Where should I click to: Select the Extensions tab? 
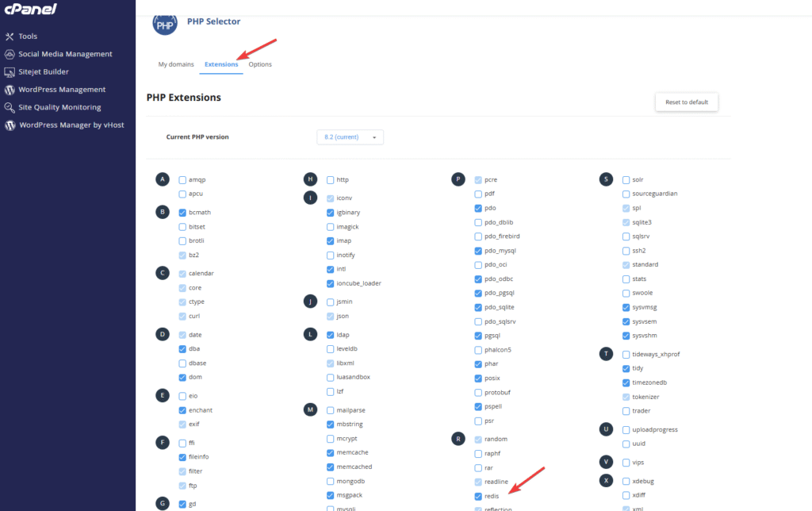pyautogui.click(x=221, y=64)
